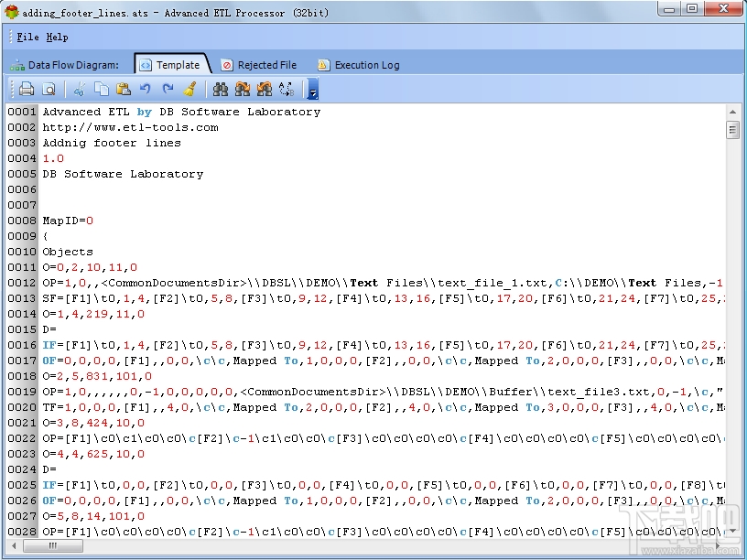Click the opening brace on line 0009
This screenshot has height=560, width=747.
point(45,237)
